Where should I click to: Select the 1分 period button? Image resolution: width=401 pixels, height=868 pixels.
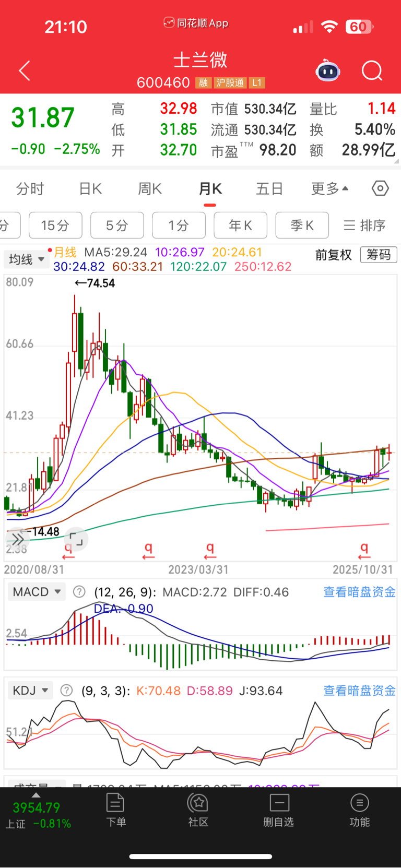click(x=179, y=225)
